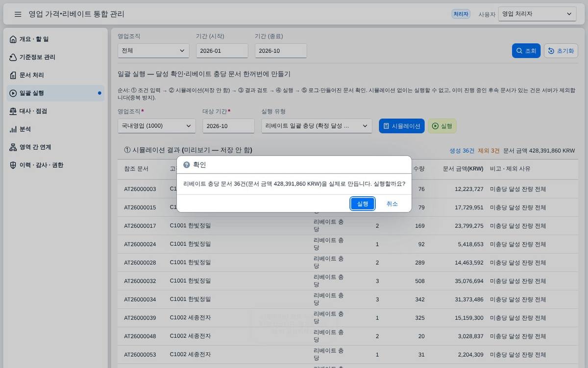Click the amount 15,159,300
This screenshot has height=368, width=588.
tap(469, 318)
